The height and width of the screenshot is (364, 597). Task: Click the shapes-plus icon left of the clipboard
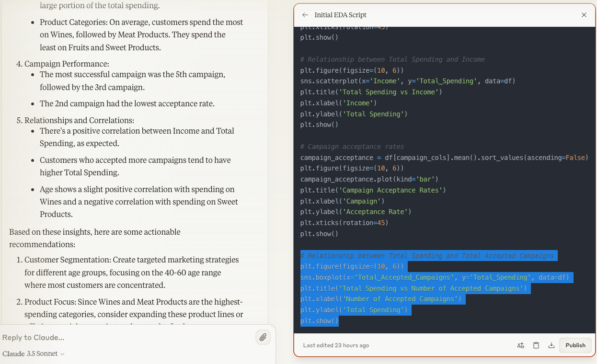tap(520, 345)
